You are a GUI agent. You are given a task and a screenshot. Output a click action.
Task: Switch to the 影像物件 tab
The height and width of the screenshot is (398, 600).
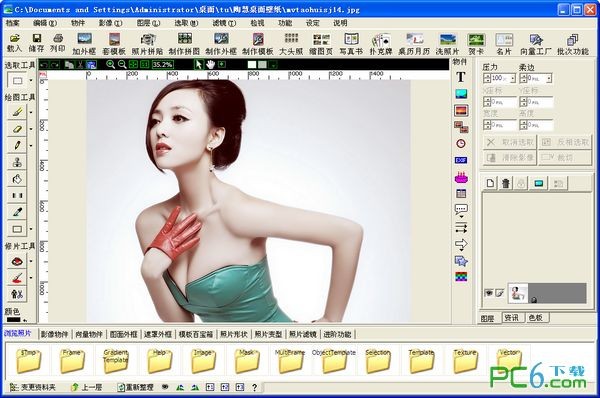[54, 334]
